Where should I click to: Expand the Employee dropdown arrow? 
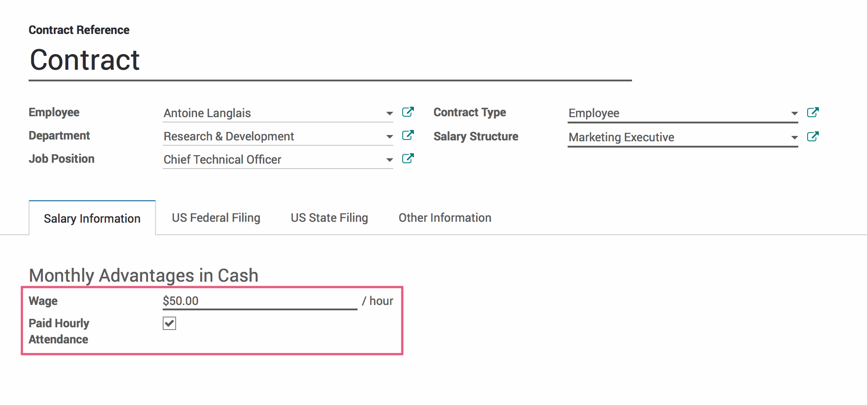pos(389,114)
